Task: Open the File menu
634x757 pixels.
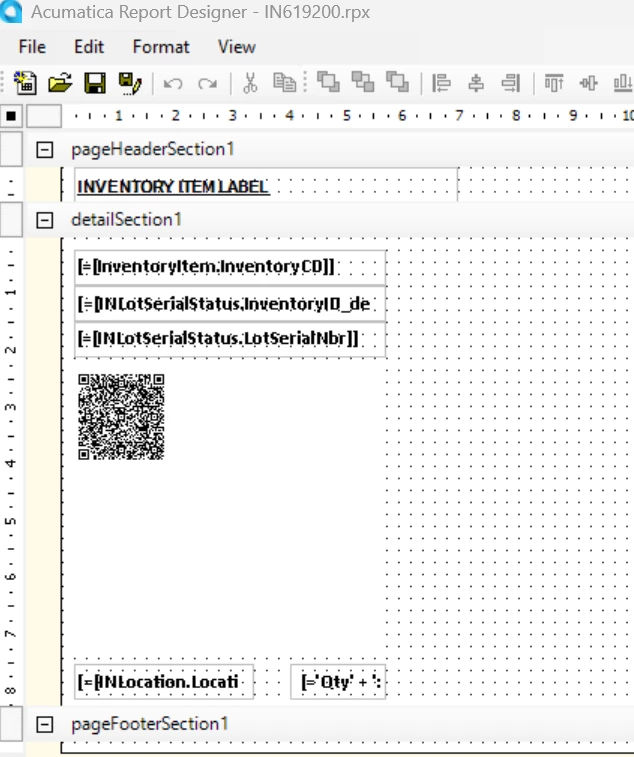Action: 32,47
